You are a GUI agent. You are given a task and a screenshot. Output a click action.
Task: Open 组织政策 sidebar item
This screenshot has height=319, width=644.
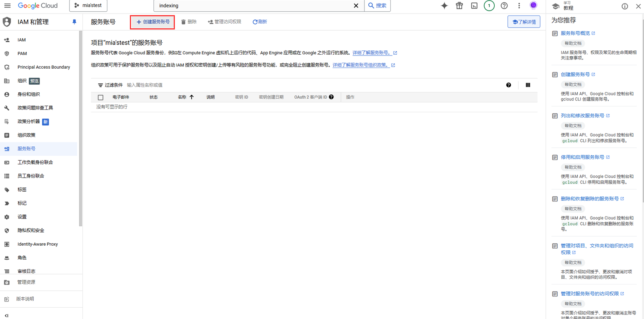[x=39, y=135]
